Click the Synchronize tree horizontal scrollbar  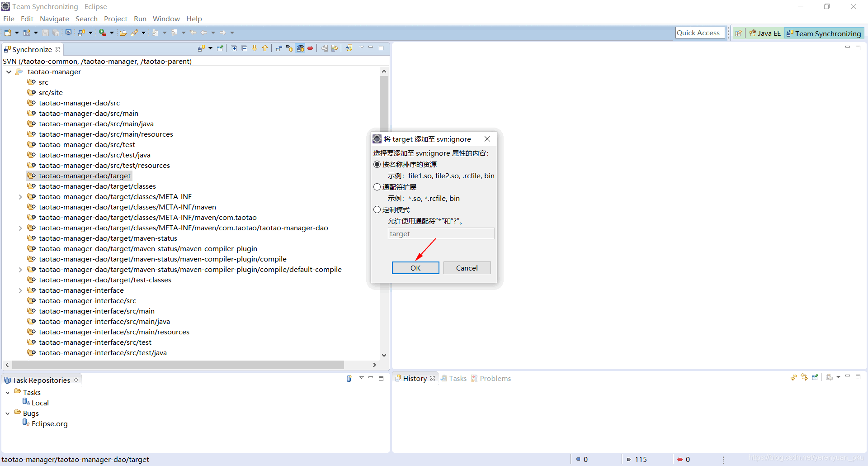[x=178, y=365]
